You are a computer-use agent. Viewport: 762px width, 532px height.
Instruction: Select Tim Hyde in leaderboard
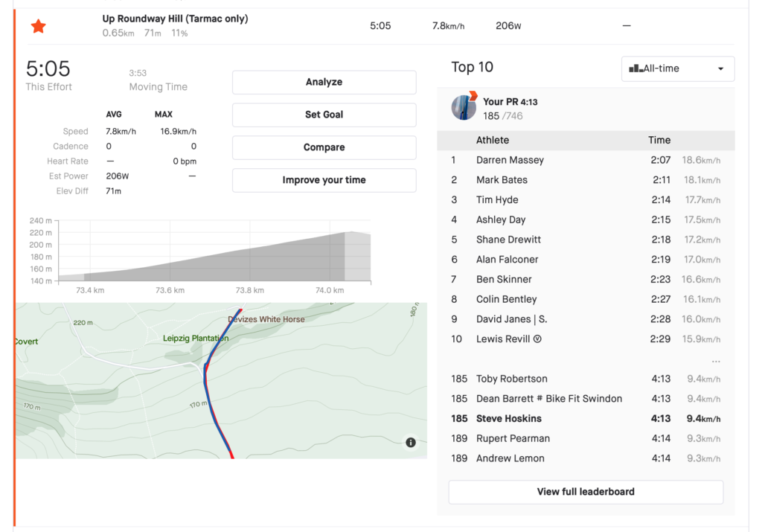[497, 199]
